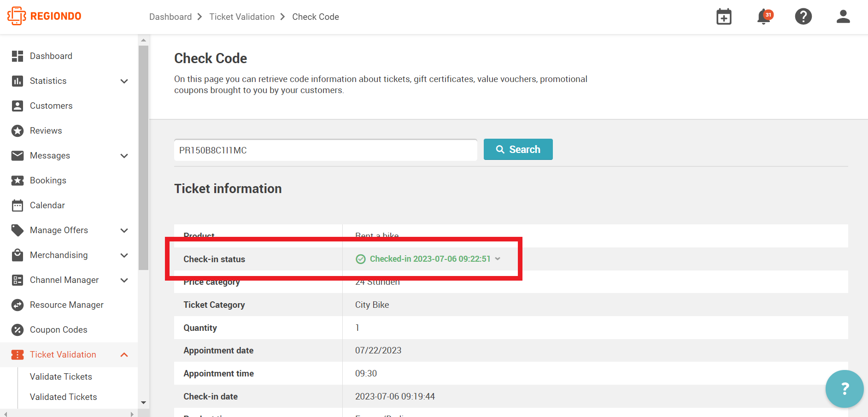Expand the Channel Manager submenu chevron
Viewport: 868px width, 417px height.
tap(124, 280)
